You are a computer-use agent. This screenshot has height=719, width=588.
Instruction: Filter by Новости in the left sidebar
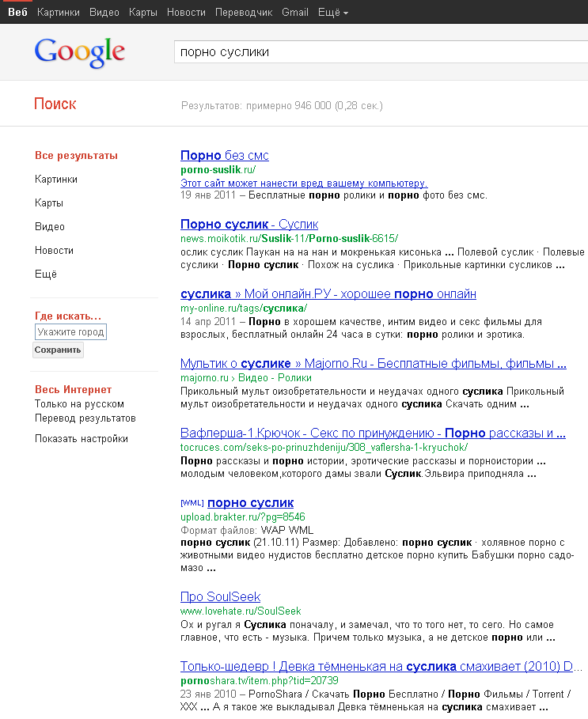click(54, 251)
